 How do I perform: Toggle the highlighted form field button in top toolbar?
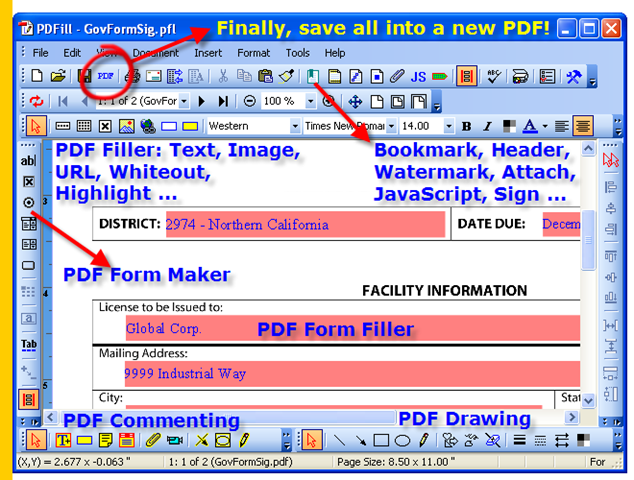tap(466, 76)
